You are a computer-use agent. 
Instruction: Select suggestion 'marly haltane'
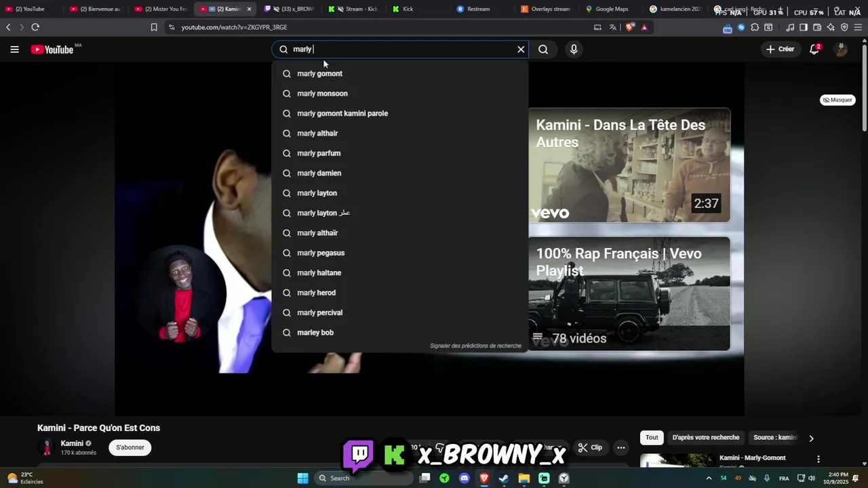click(399, 272)
